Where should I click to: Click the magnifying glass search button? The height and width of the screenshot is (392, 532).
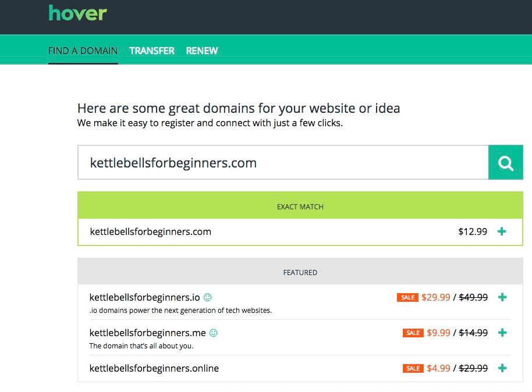click(506, 162)
